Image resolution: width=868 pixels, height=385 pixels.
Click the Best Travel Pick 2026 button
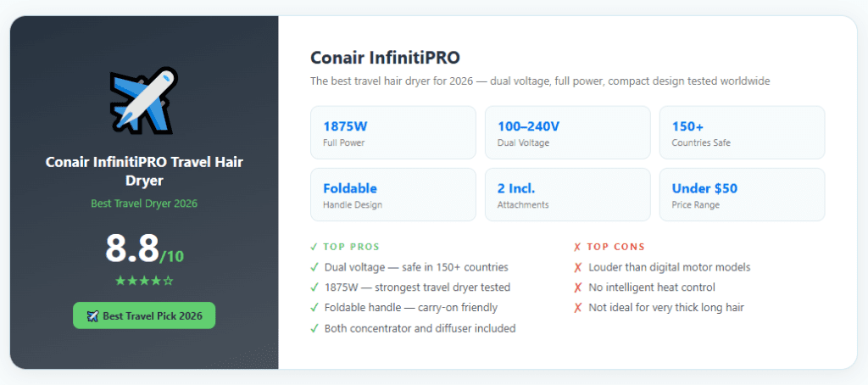pyautogui.click(x=144, y=315)
